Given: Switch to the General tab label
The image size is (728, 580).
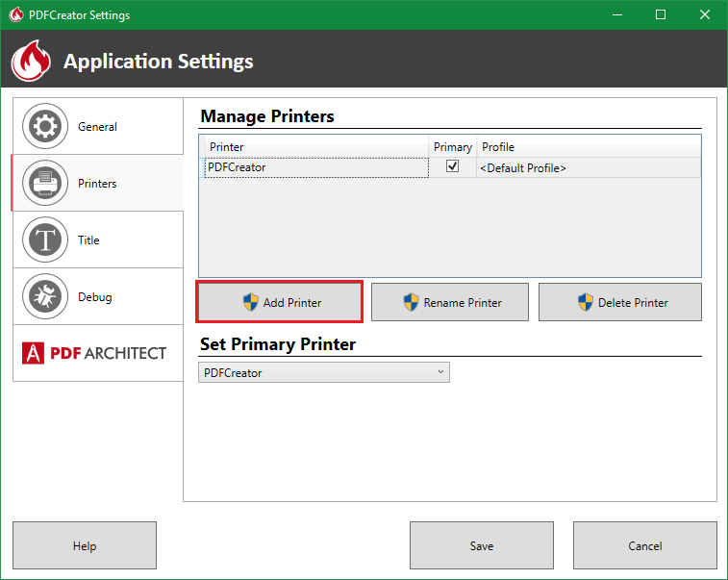Looking at the screenshot, I should (x=97, y=126).
